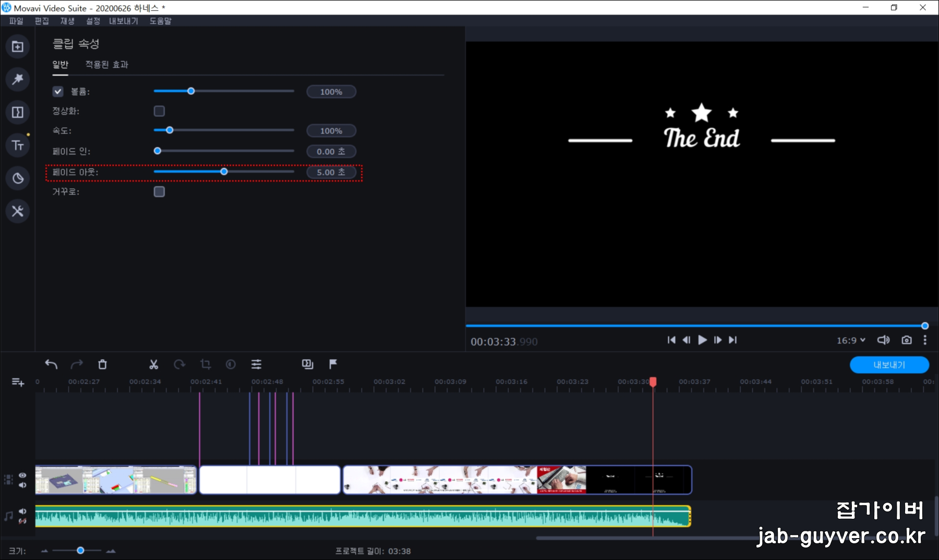Image resolution: width=939 pixels, height=560 pixels.
Task: Open Clip properties sliders icon
Action: [x=256, y=364]
